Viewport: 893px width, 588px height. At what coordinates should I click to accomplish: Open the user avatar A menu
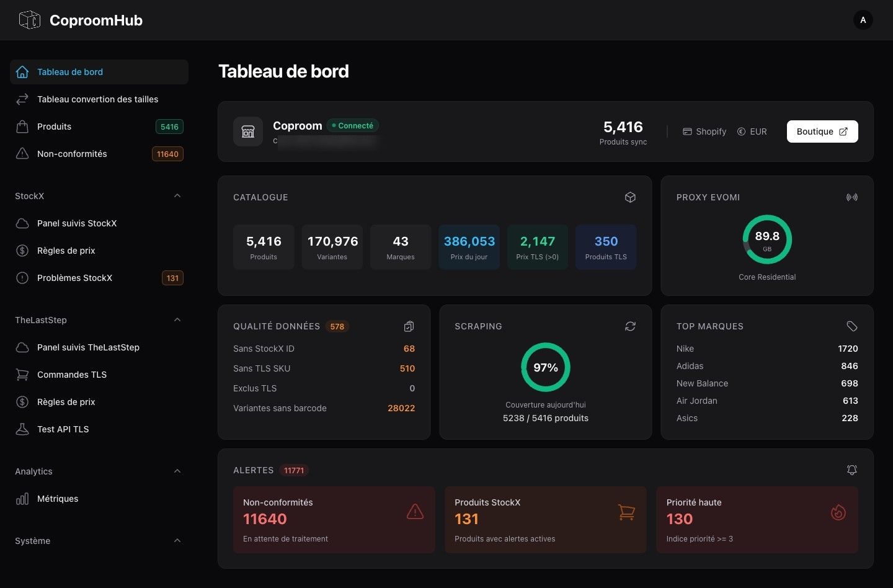point(863,20)
